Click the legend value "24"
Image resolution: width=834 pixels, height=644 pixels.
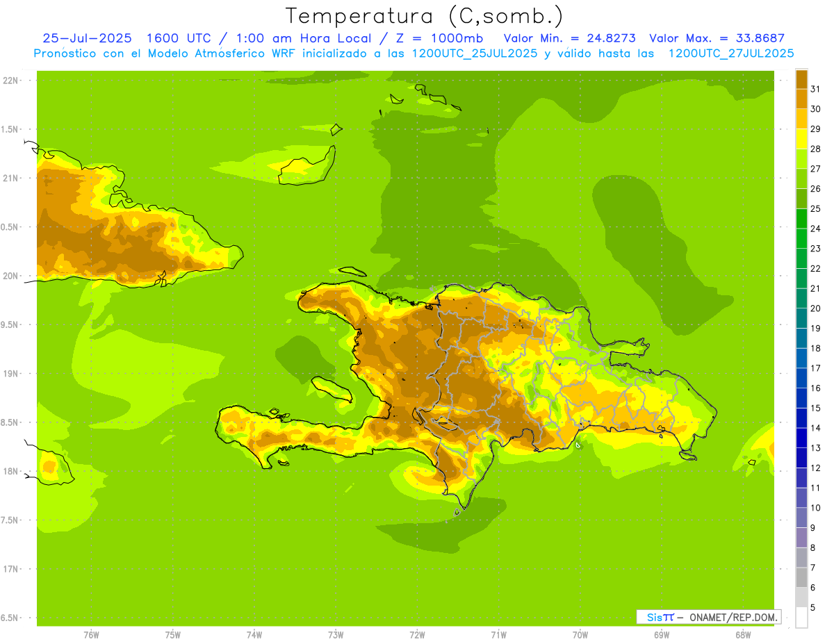click(x=816, y=229)
